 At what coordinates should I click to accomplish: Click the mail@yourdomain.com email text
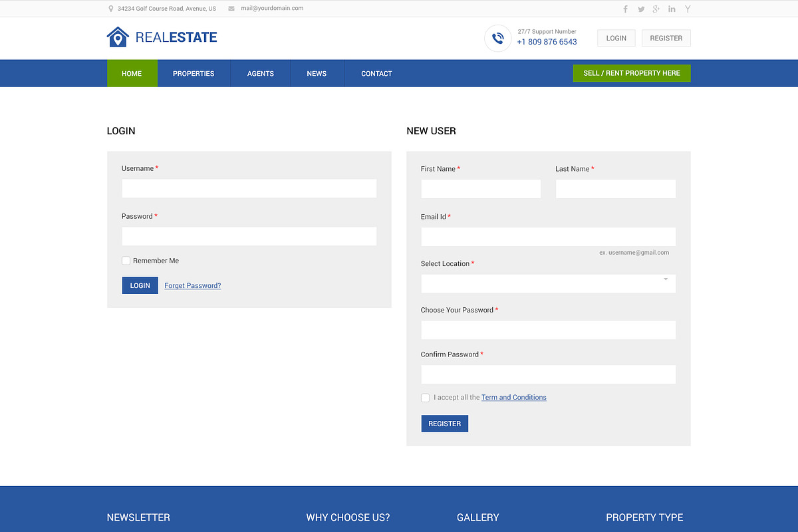[272, 9]
